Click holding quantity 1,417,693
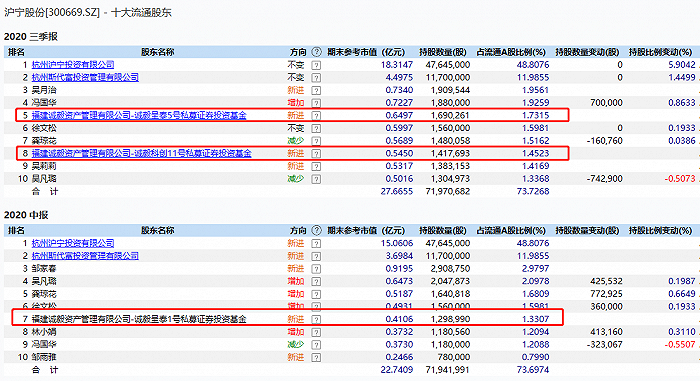This screenshot has height=381, width=700. tap(450, 153)
